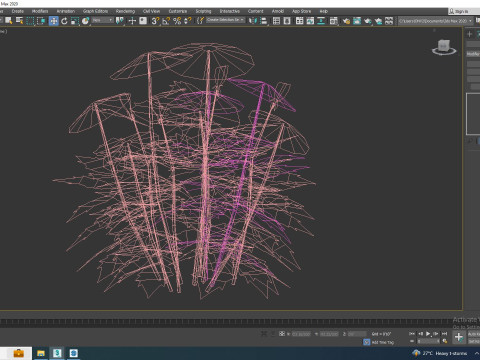Click the current frame number field
480x360 pixels.
(428, 341)
